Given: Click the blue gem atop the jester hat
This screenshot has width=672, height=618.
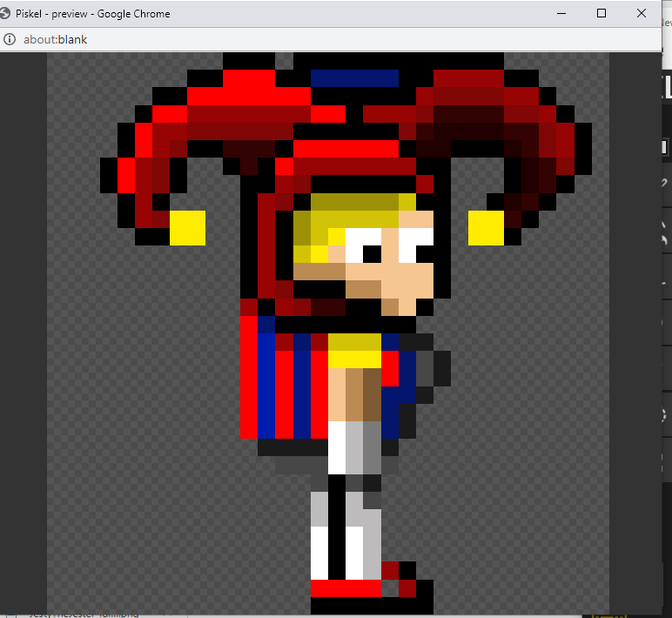Looking at the screenshot, I should tap(353, 78).
